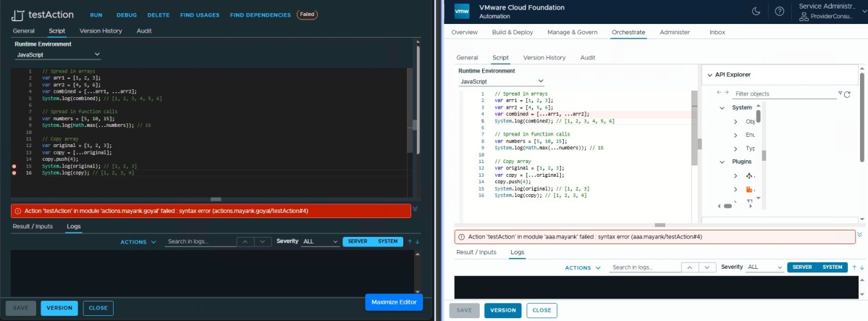Toggle dark mode with the moon icon
The height and width of the screenshot is (321, 868).
(x=757, y=12)
